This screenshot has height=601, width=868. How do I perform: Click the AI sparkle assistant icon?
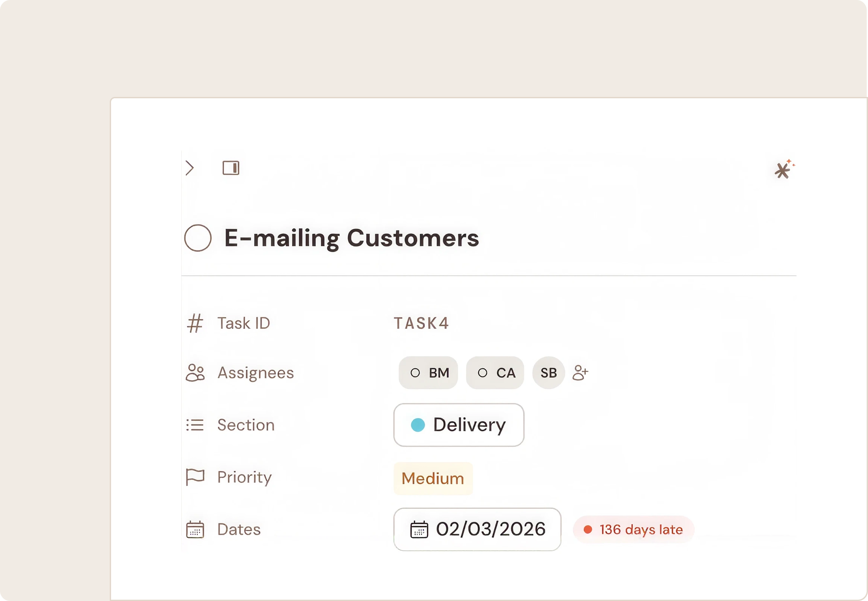(x=784, y=169)
